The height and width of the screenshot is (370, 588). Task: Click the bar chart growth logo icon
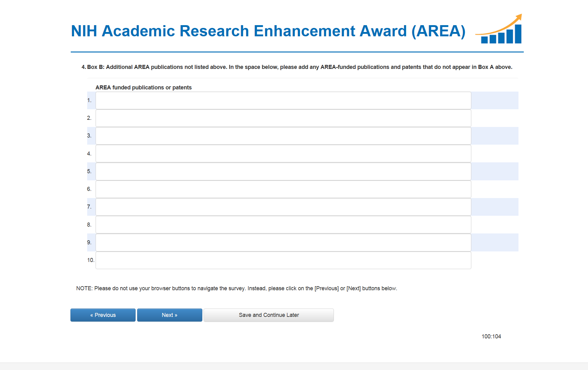(500, 30)
